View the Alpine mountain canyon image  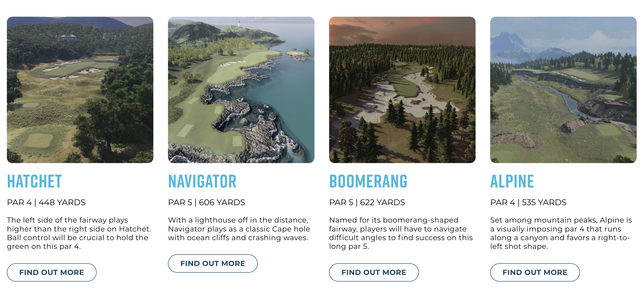click(x=563, y=90)
